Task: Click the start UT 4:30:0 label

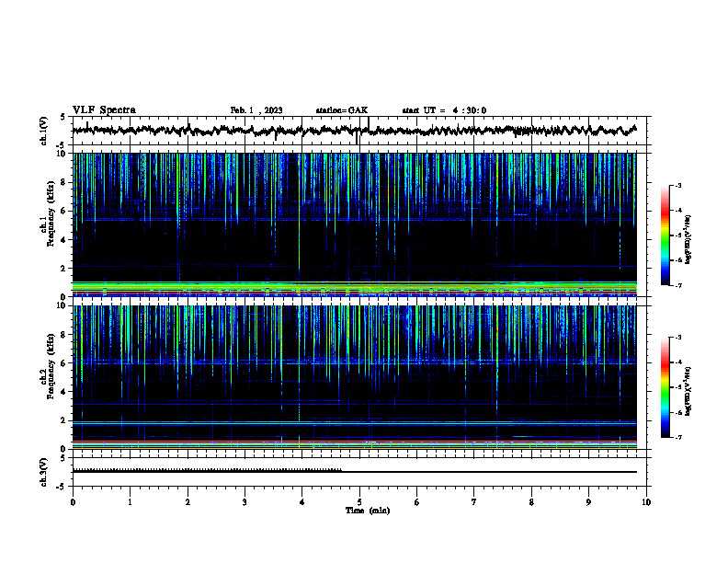Action: click(x=444, y=110)
